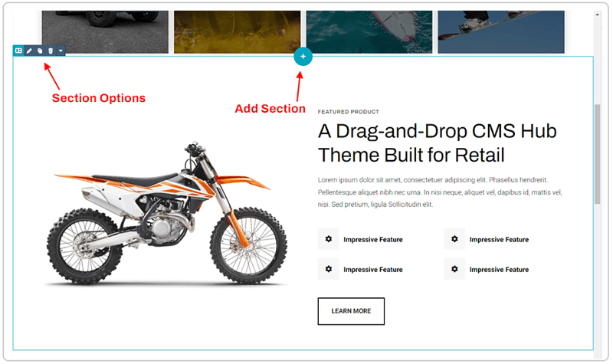Clone the section with copy icon
Viewport: 613px width, 364px height.
pos(40,51)
